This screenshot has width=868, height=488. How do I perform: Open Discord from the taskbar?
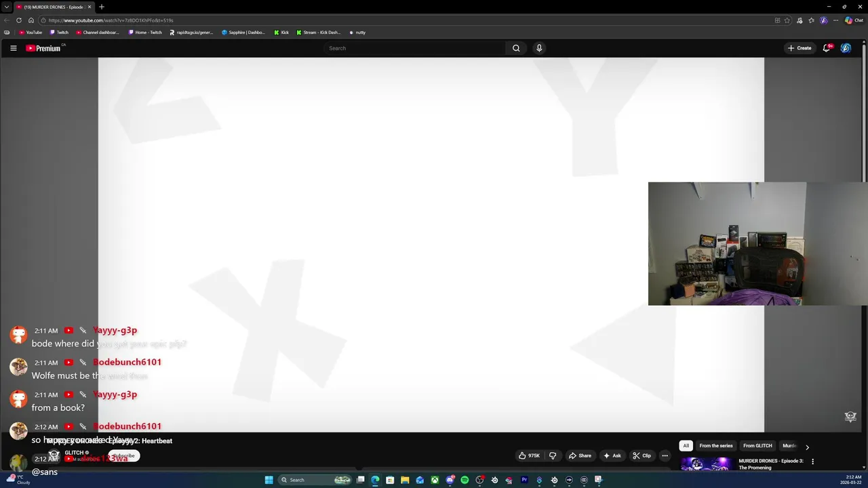450,480
